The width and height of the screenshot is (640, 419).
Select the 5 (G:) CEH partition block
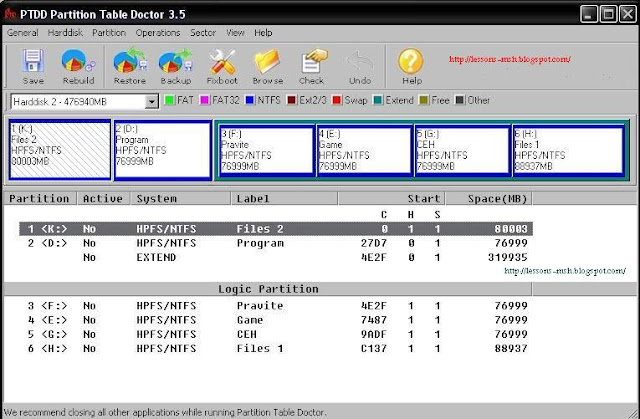click(x=462, y=151)
